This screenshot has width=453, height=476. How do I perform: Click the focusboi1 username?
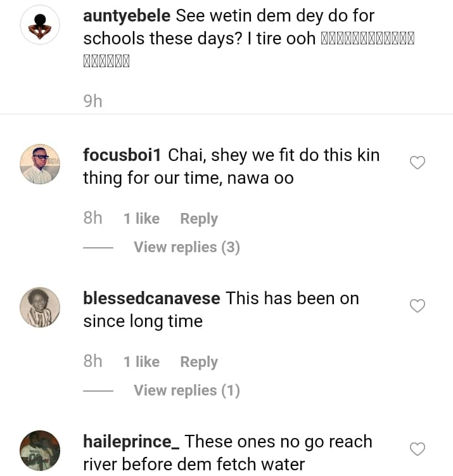(123, 155)
